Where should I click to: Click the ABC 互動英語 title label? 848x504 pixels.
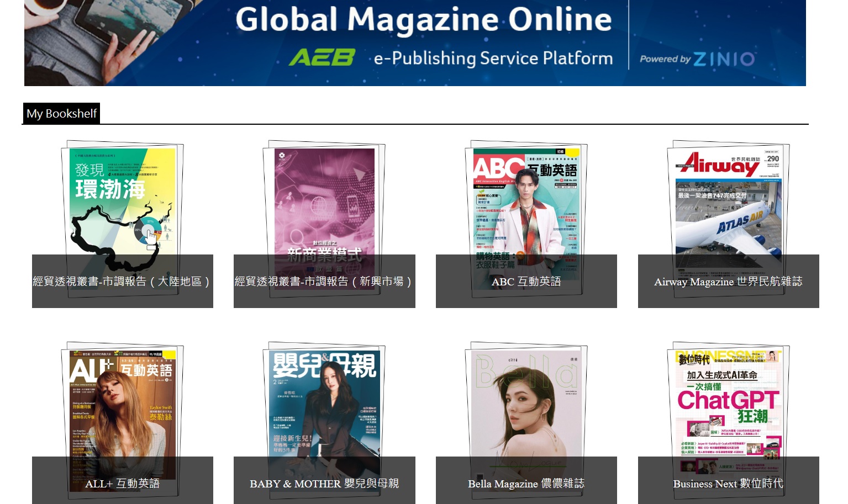(x=526, y=282)
